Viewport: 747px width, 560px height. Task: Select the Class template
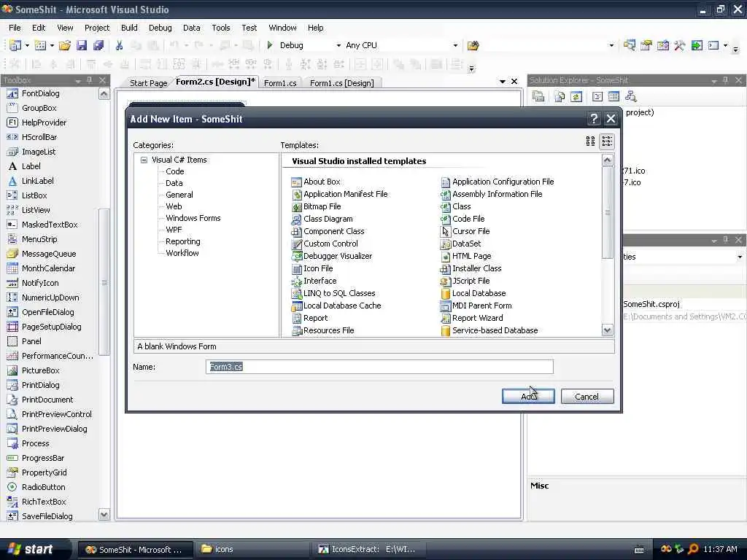[455, 206]
